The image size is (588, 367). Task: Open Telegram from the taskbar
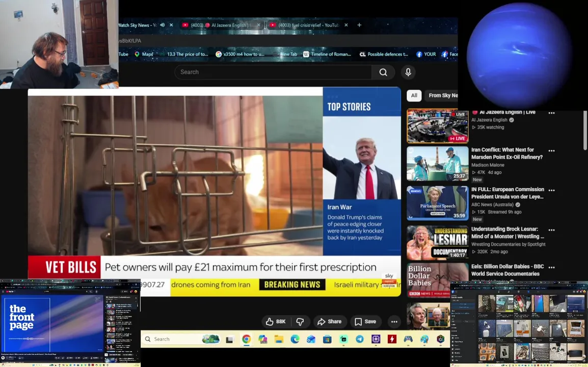(x=360, y=339)
